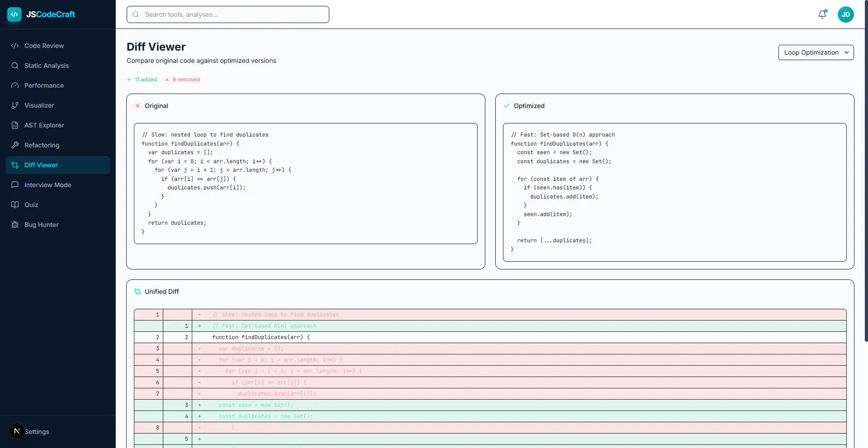Click the Unified Diff compare icon

138,292
